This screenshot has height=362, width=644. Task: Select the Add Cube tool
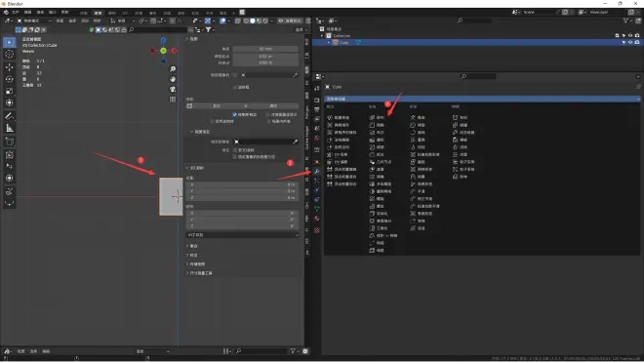[9, 141]
